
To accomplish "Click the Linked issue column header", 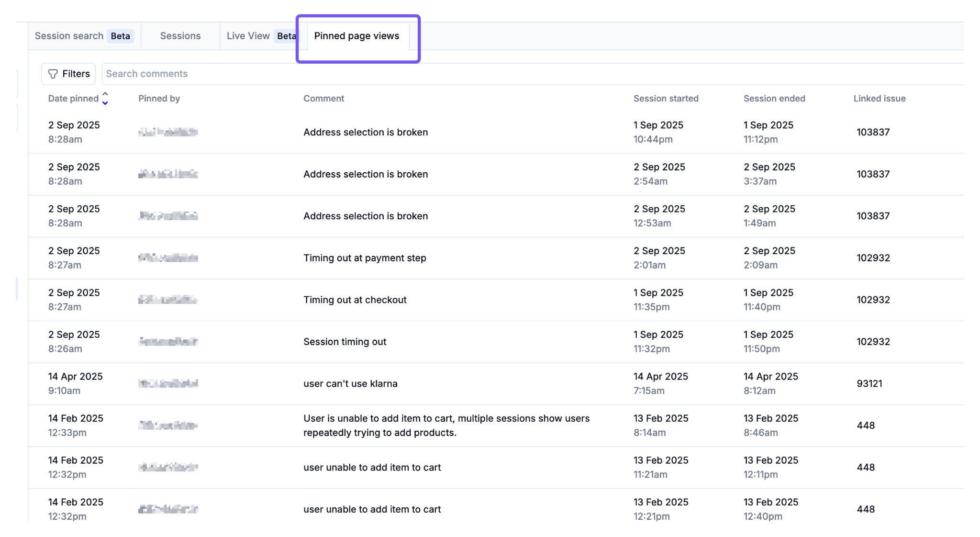I will click(879, 99).
